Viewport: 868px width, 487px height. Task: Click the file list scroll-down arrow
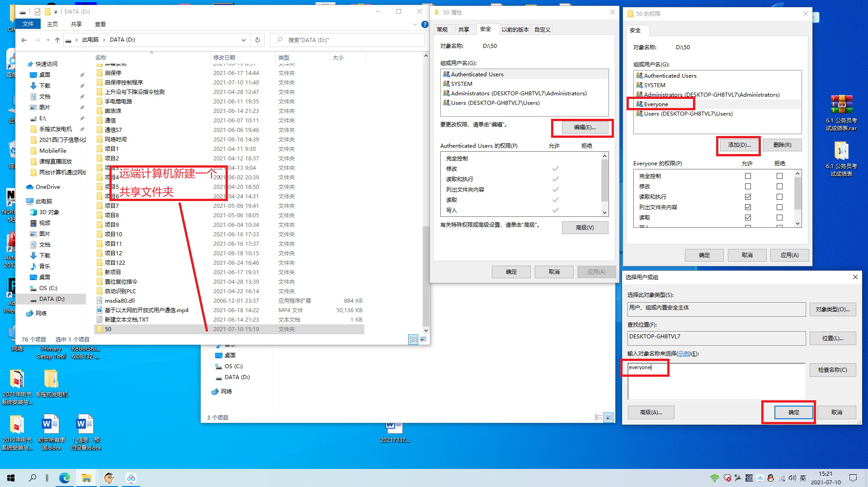426,331
